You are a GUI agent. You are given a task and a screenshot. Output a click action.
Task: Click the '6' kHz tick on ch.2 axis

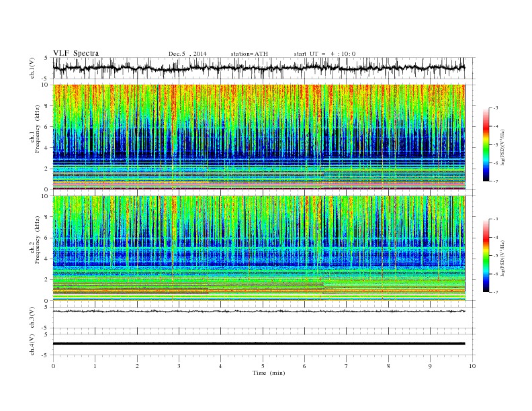46,238
